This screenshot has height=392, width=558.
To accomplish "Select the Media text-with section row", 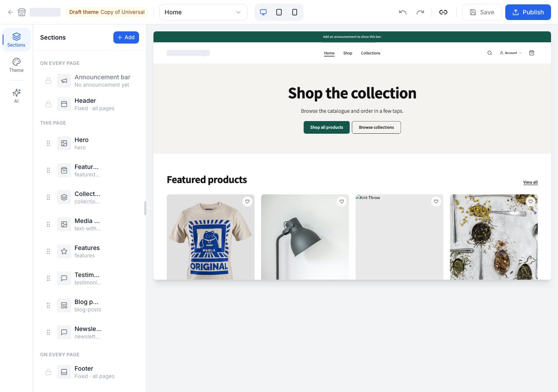I will [x=89, y=224].
